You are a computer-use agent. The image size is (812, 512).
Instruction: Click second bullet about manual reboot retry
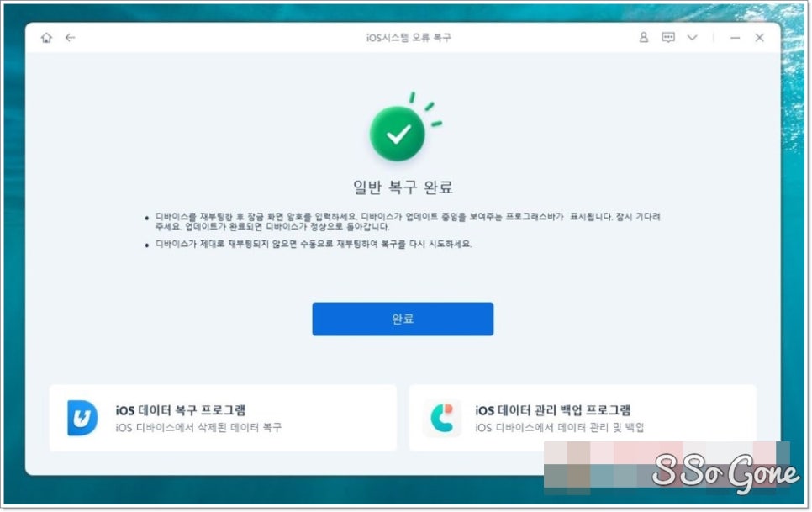[314, 244]
